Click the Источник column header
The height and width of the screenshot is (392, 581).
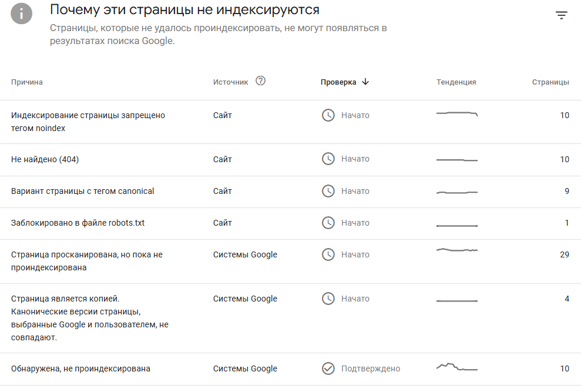tap(230, 82)
